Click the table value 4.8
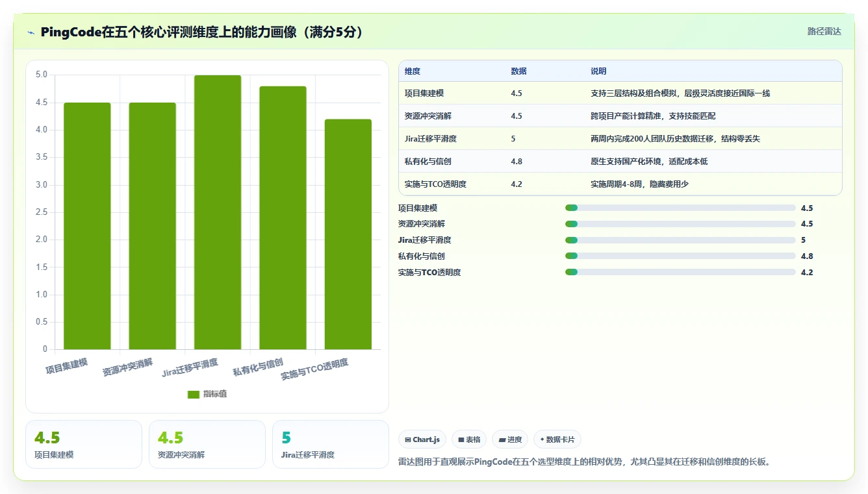The height and width of the screenshot is (494, 868). 517,162
